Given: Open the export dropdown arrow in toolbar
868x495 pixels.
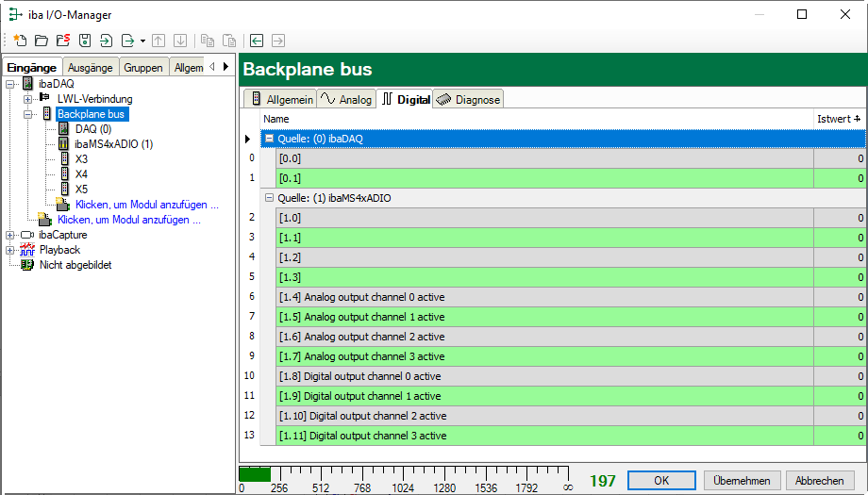Looking at the screenshot, I should point(142,41).
